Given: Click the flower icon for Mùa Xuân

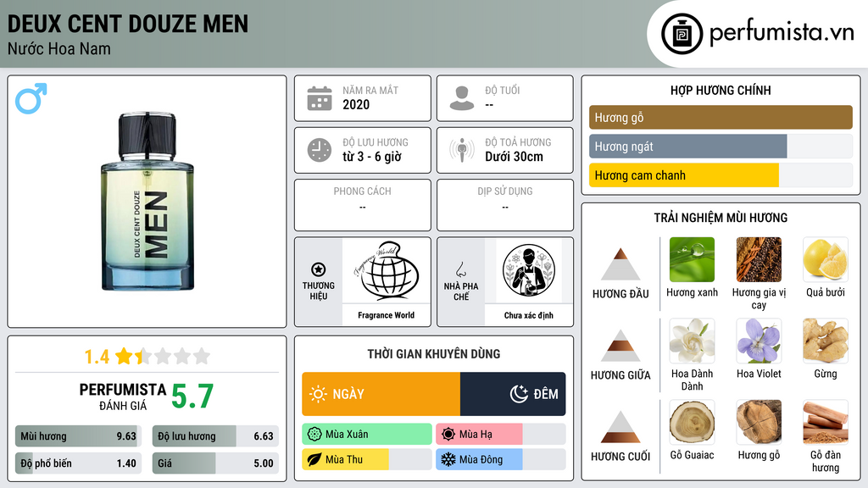Looking at the screenshot, I should pos(314,435).
